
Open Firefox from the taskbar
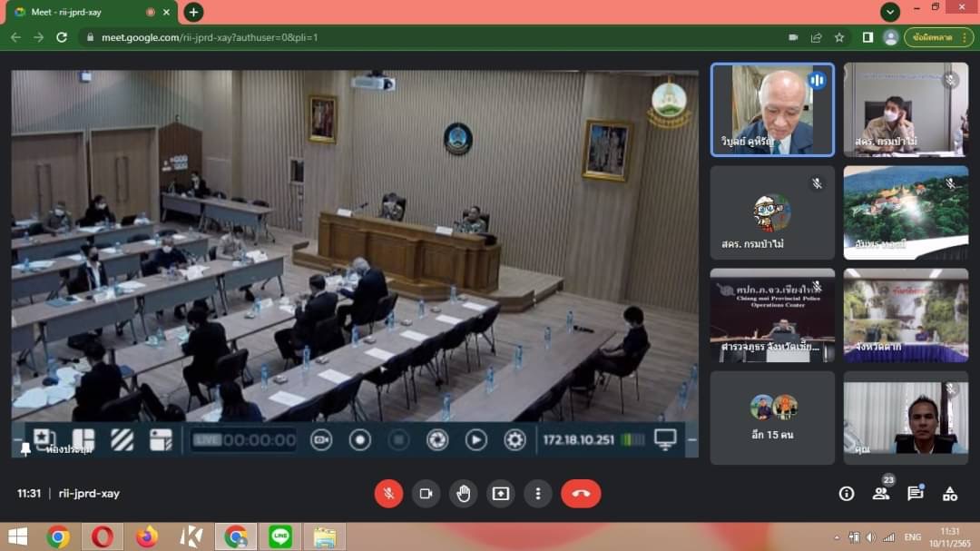[147, 536]
